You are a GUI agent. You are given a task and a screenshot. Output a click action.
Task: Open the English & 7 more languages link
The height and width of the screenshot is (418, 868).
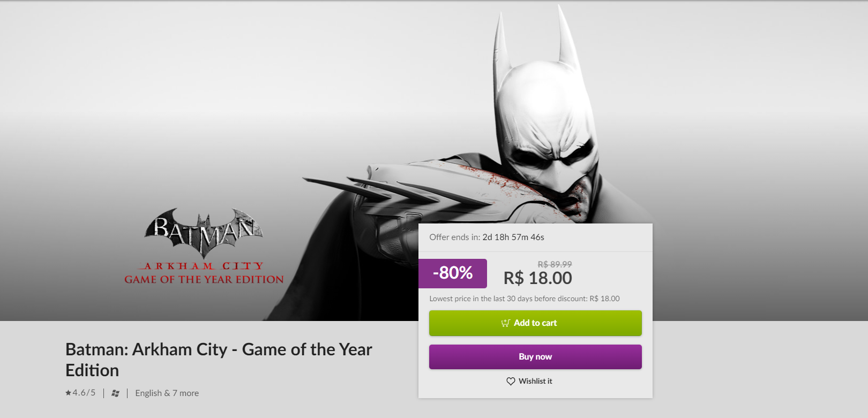pyautogui.click(x=167, y=393)
